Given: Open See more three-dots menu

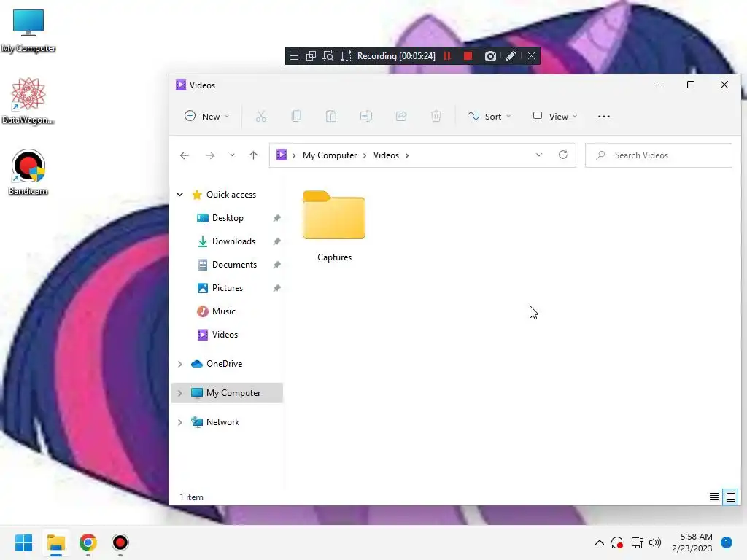Looking at the screenshot, I should point(603,116).
